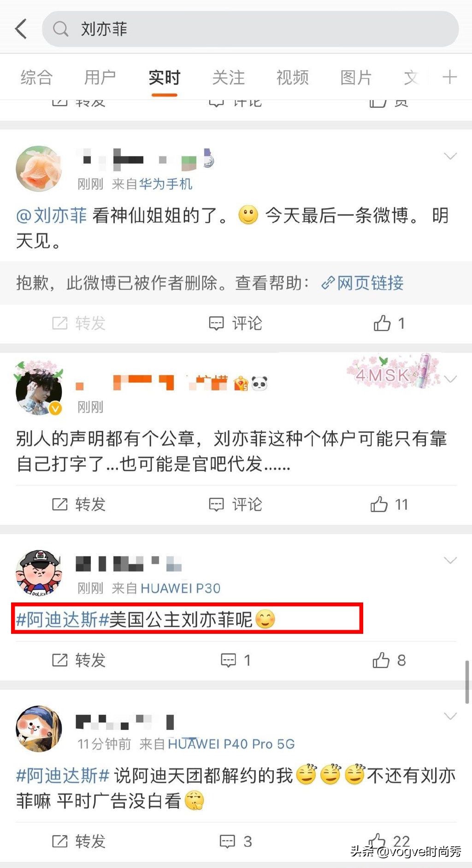The image size is (472, 868).
Task: Open comments showing 3 replies
Action: pyautogui.click(x=236, y=841)
